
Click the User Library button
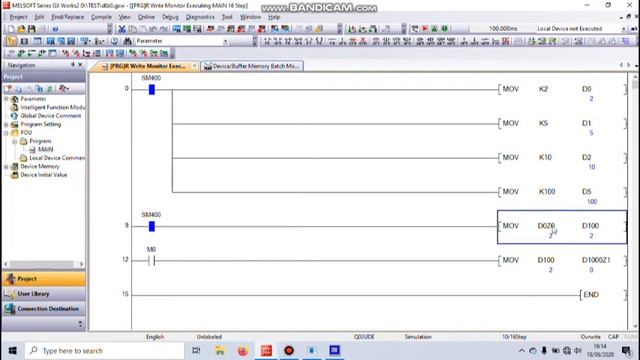point(44,294)
